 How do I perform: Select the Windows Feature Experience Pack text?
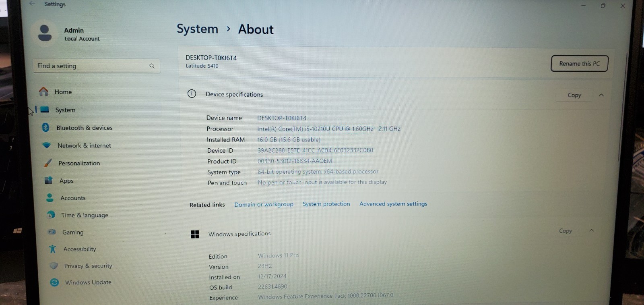pyautogui.click(x=326, y=296)
